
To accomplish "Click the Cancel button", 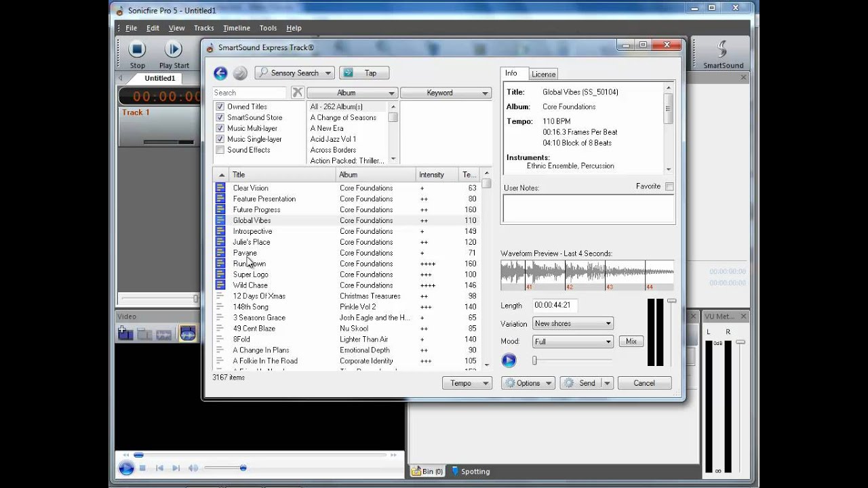I will pyautogui.click(x=644, y=384).
